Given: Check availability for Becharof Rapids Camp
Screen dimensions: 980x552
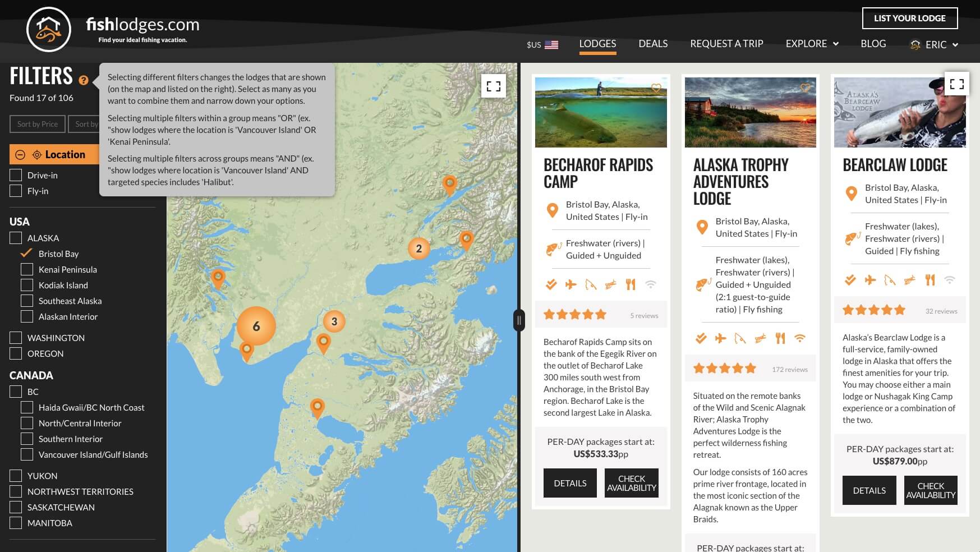Looking at the screenshot, I should (632, 483).
